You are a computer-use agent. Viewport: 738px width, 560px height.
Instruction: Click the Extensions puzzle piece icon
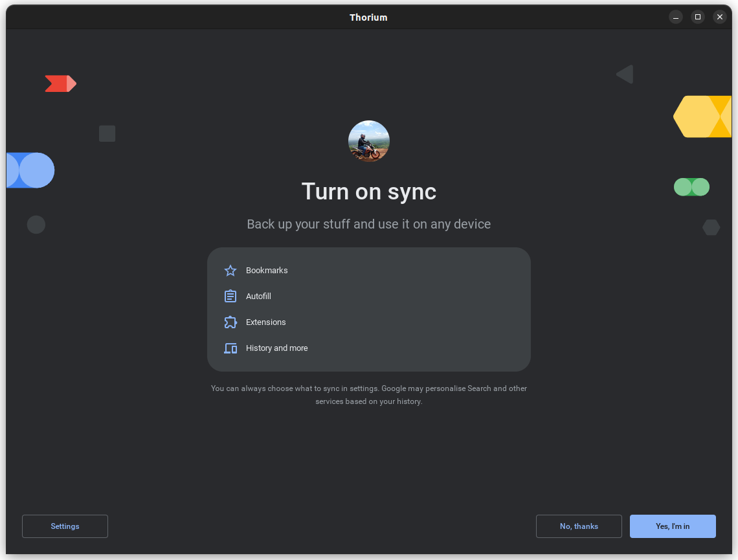[230, 322]
